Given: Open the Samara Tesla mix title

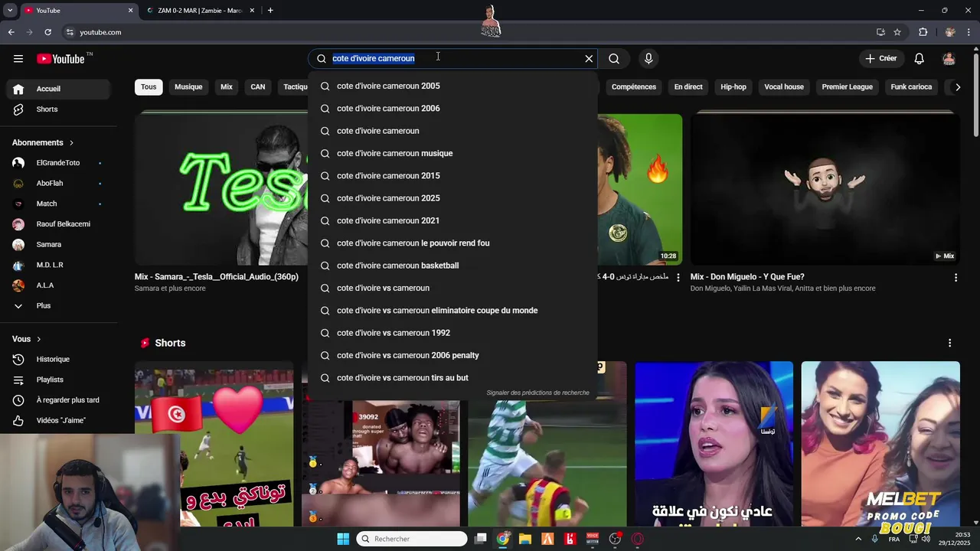Looking at the screenshot, I should tap(217, 277).
